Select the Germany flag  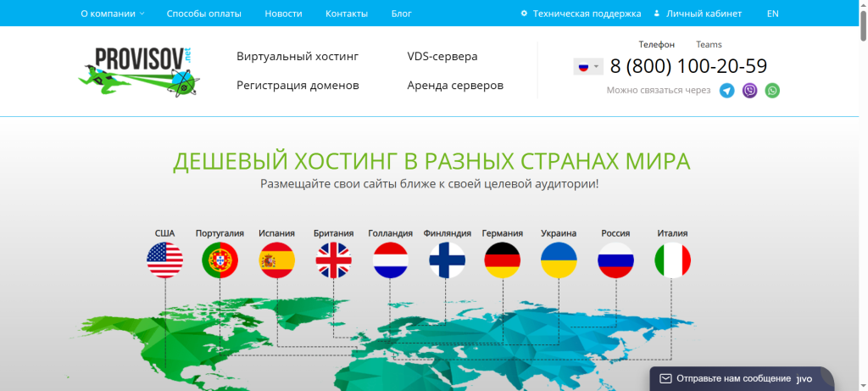coord(502,260)
